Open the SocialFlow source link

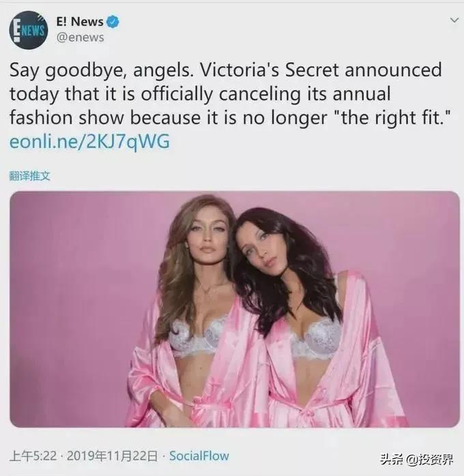(x=199, y=456)
